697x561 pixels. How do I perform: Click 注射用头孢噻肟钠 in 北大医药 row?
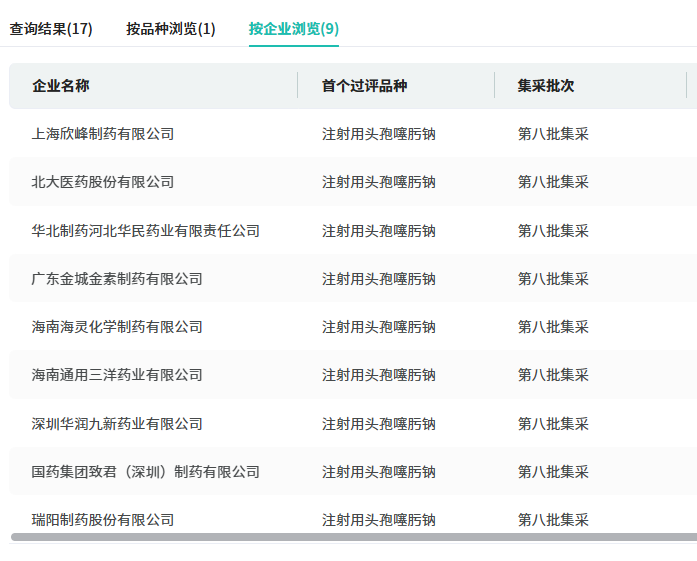(x=379, y=182)
